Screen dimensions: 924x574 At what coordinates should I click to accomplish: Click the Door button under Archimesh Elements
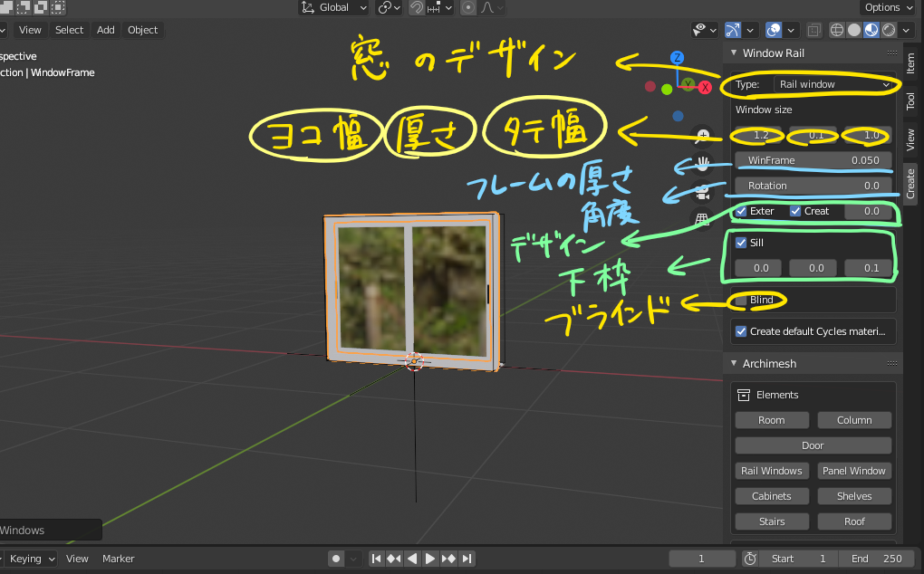point(813,445)
